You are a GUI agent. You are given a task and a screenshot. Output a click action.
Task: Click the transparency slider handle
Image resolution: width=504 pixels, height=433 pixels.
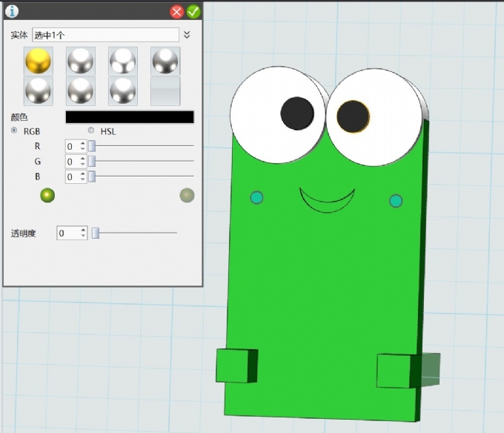tap(95, 234)
